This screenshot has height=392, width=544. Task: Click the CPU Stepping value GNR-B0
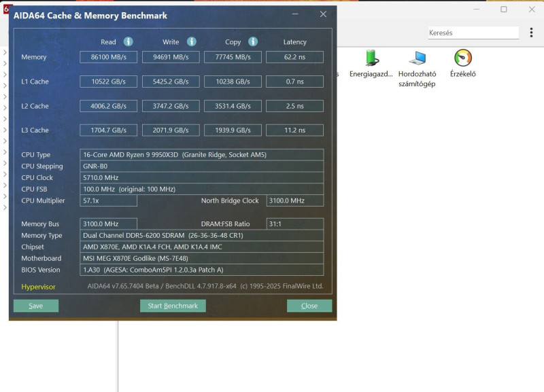[x=201, y=166]
